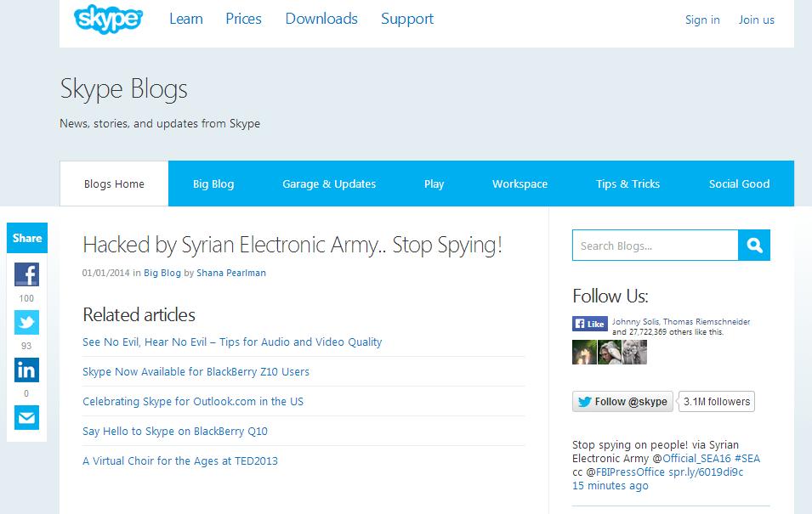The width and height of the screenshot is (812, 514).
Task: Focus the Search Blogs input field
Action: coord(655,246)
